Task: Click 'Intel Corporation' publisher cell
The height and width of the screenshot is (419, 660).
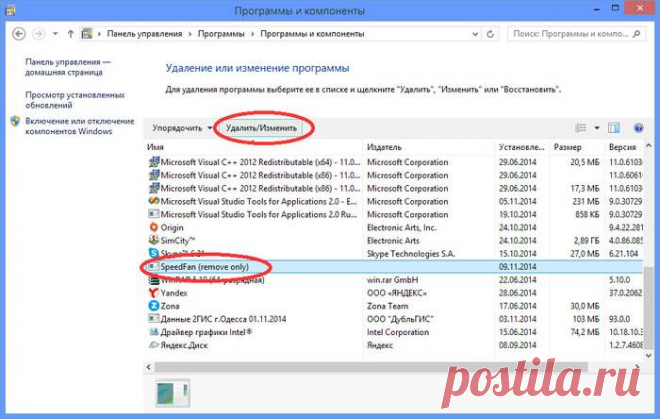Action: 398,332
